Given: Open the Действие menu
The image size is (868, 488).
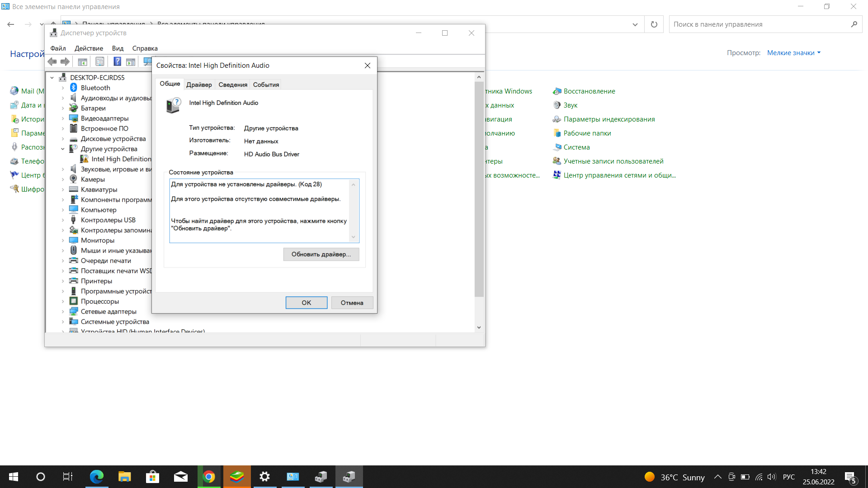Looking at the screenshot, I should coord(89,48).
